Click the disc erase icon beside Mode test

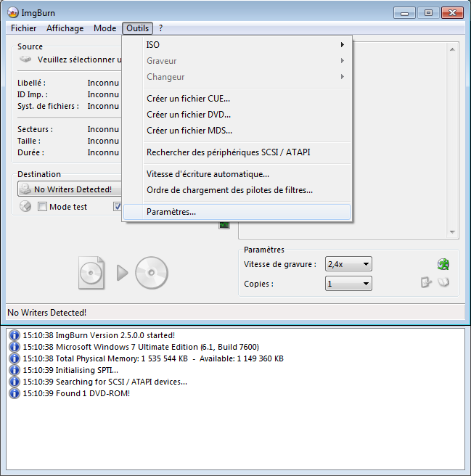click(25, 206)
